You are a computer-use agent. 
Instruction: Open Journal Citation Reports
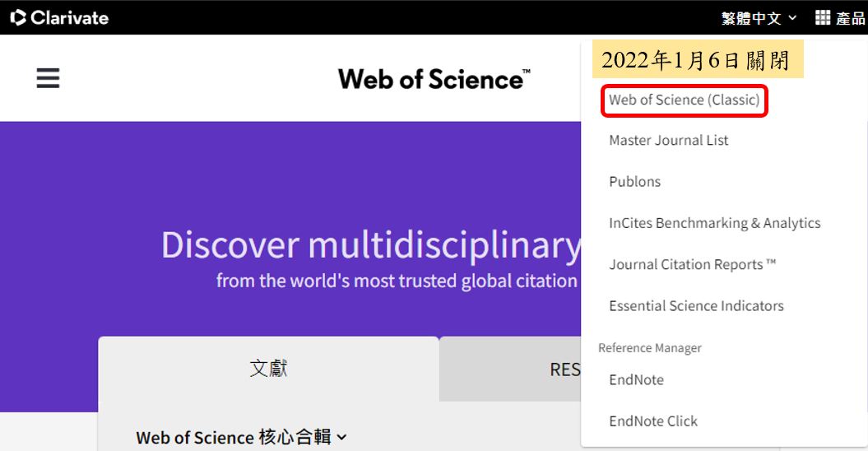693,264
